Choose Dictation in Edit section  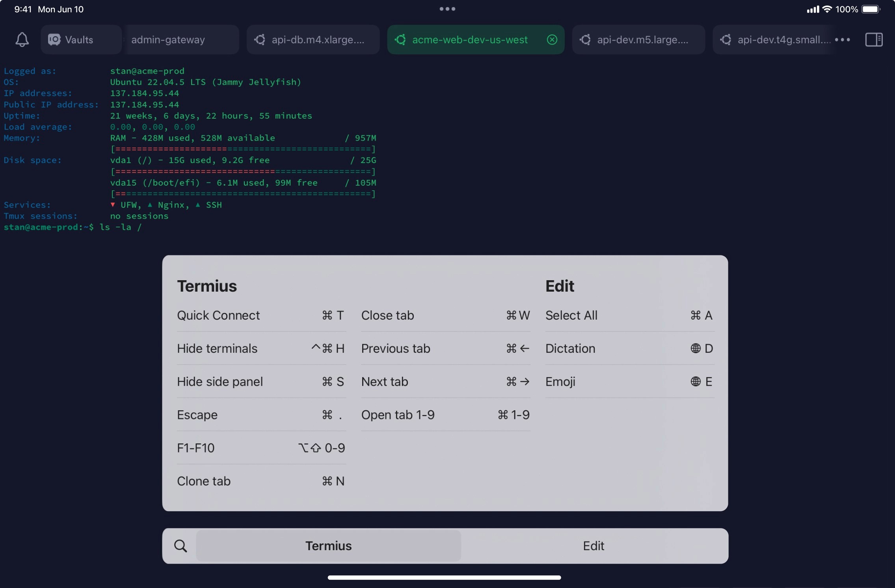pos(629,348)
